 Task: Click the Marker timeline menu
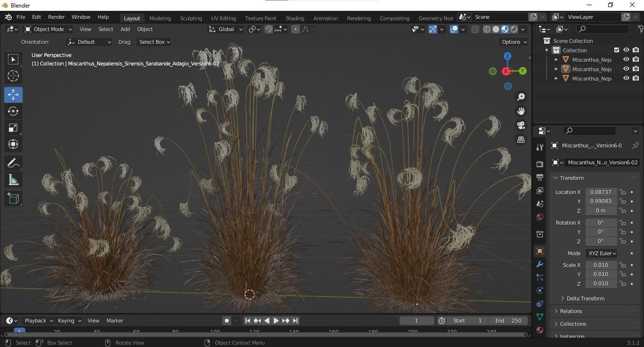[x=115, y=321]
